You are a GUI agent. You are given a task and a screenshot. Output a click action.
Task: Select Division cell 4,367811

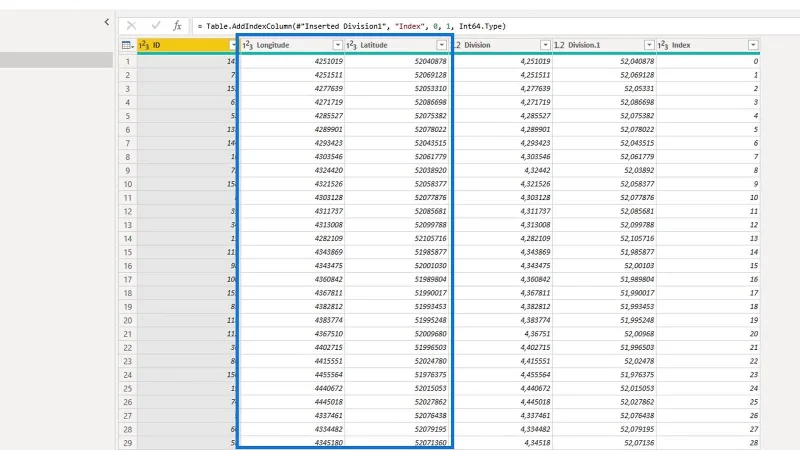click(501, 293)
